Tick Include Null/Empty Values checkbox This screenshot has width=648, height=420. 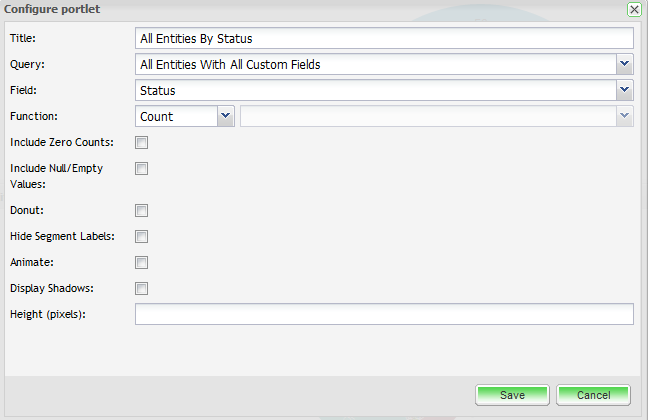[142, 169]
